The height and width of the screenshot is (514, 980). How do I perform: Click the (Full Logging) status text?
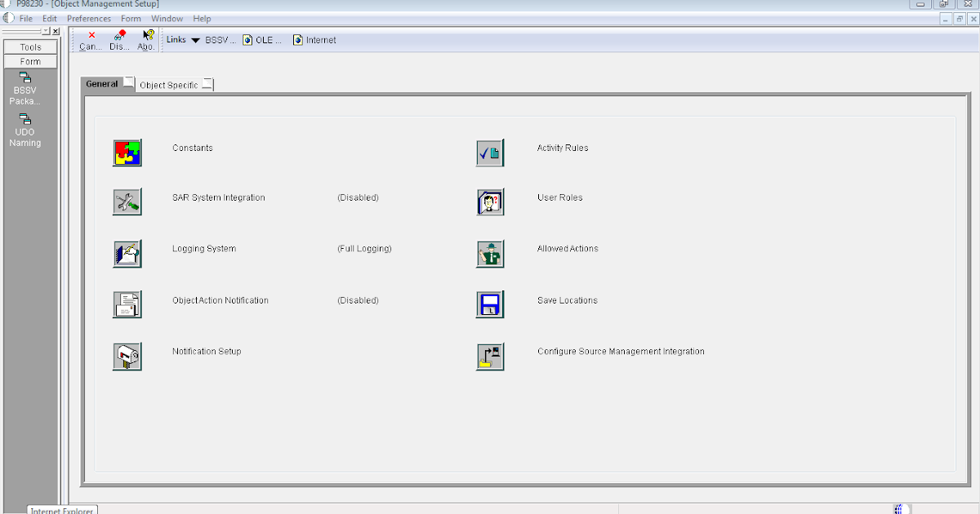pyautogui.click(x=364, y=248)
